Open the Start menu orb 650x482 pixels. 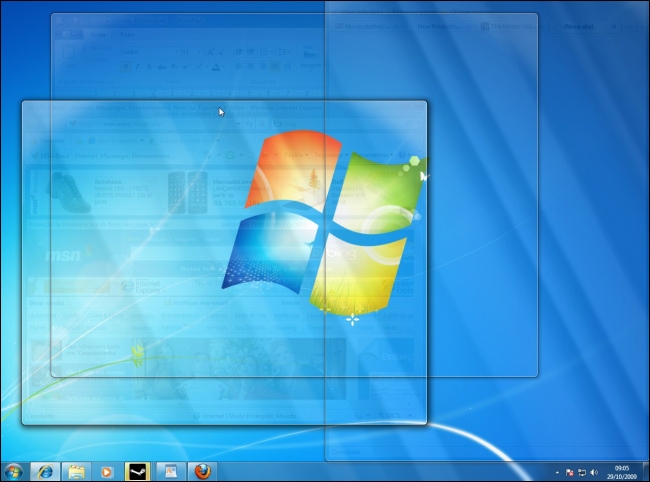coord(13,471)
